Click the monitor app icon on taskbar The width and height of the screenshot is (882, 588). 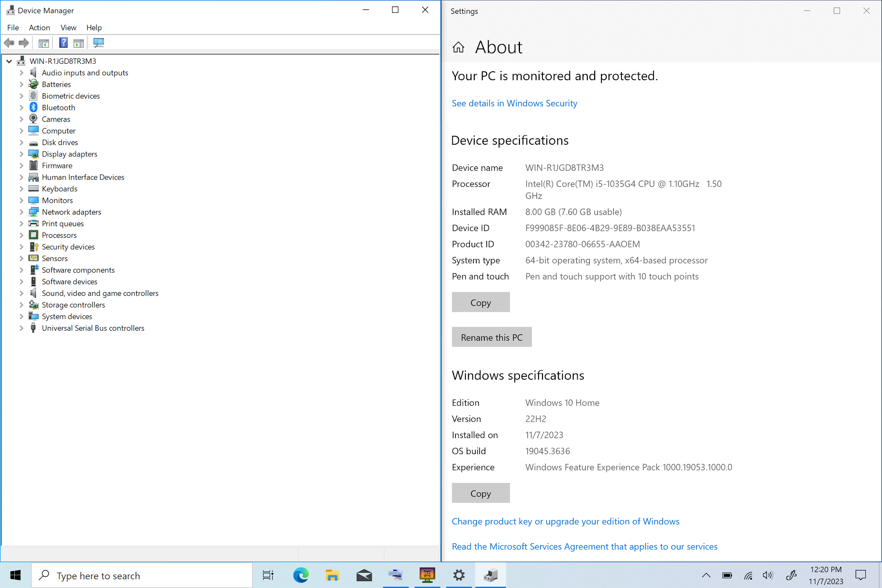427,576
